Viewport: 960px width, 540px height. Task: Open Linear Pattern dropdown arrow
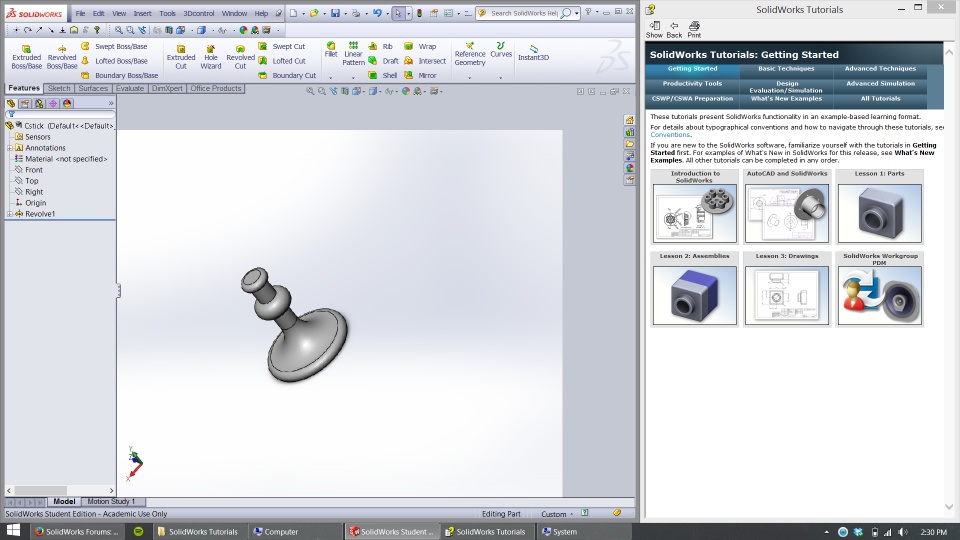pyautogui.click(x=353, y=78)
